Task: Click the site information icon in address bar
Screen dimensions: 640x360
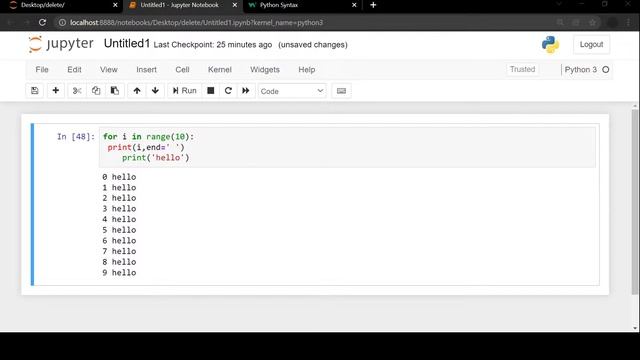Action: coord(62,22)
